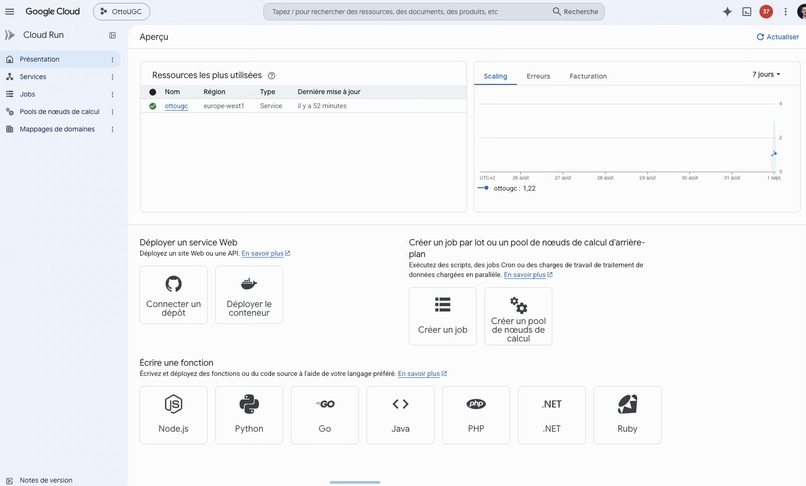Switch to the Scaling tab
Image resolution: width=806 pixels, height=486 pixels.
click(x=495, y=76)
